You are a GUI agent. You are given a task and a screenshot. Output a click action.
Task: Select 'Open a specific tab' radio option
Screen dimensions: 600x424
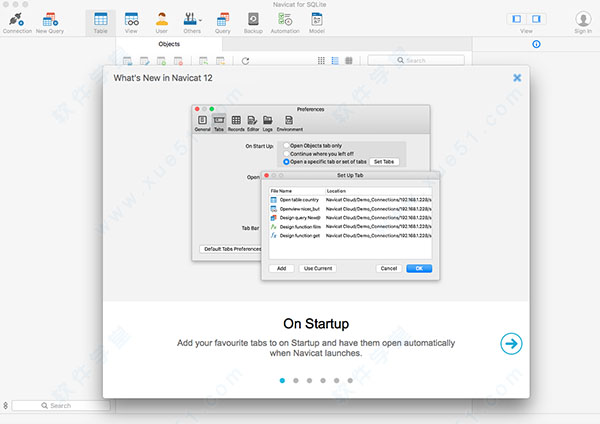[x=286, y=162]
